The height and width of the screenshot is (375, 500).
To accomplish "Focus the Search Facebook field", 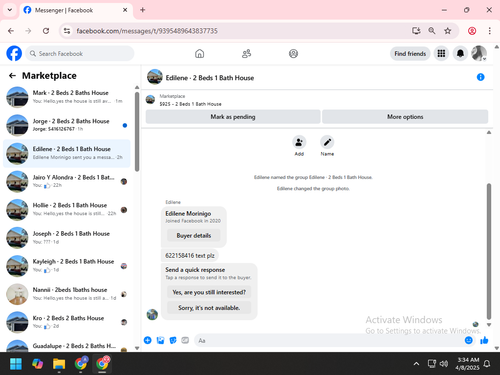I will coord(80,54).
